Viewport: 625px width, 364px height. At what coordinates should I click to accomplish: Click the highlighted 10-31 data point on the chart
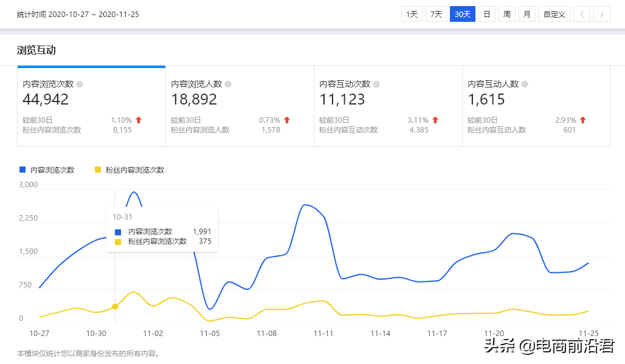pos(115,307)
